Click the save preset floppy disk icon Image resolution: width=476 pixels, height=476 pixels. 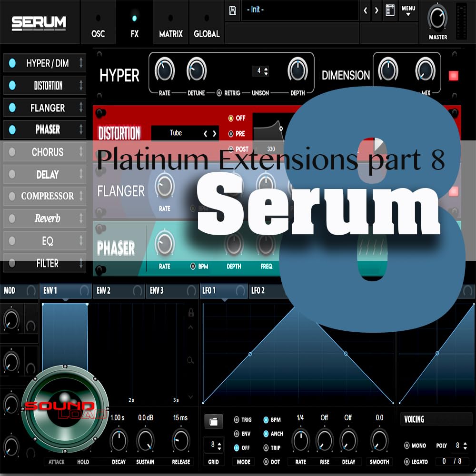233,10
